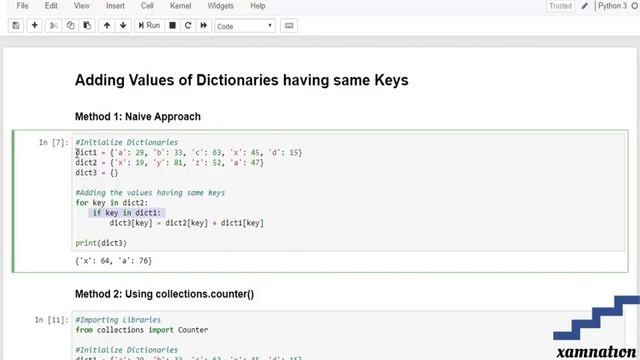640x360 pixels.
Task: Place cursor in the dict1 definition line of cell 7
Action: [189, 153]
